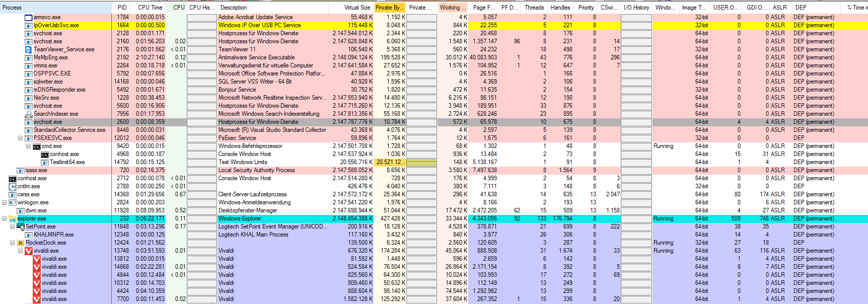Collapse the explorer.exe tree node

[x=4, y=218]
